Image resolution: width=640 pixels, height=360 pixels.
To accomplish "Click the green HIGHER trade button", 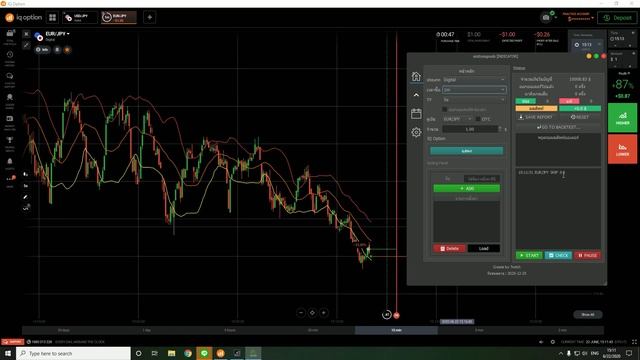I will [x=622, y=118].
